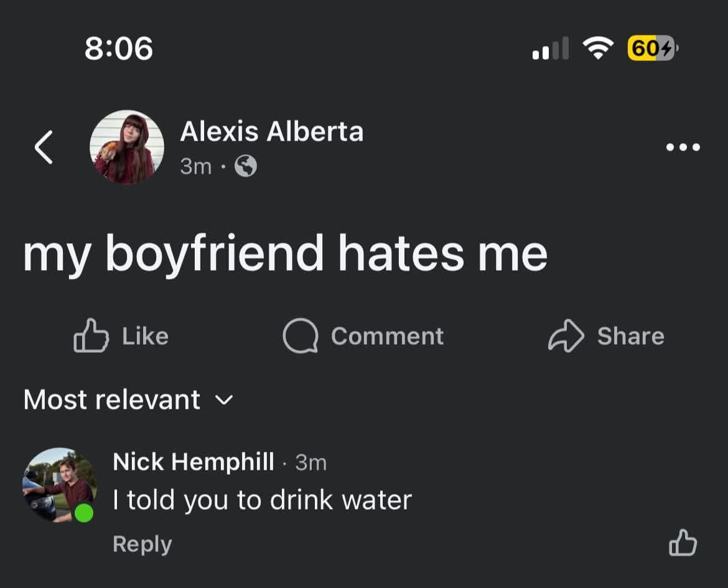The width and height of the screenshot is (728, 588).
Task: Open Nick Hemphill's profile picture
Action: pos(59,485)
